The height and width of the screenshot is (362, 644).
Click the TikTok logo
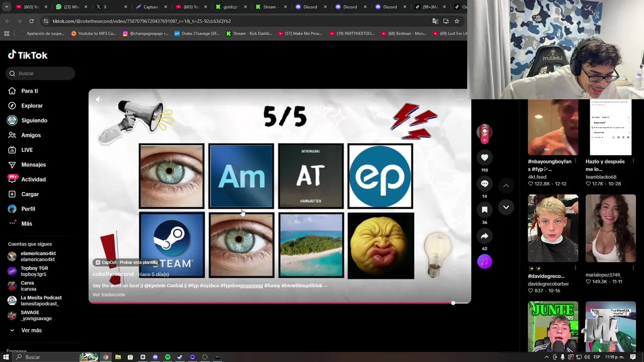28,55
